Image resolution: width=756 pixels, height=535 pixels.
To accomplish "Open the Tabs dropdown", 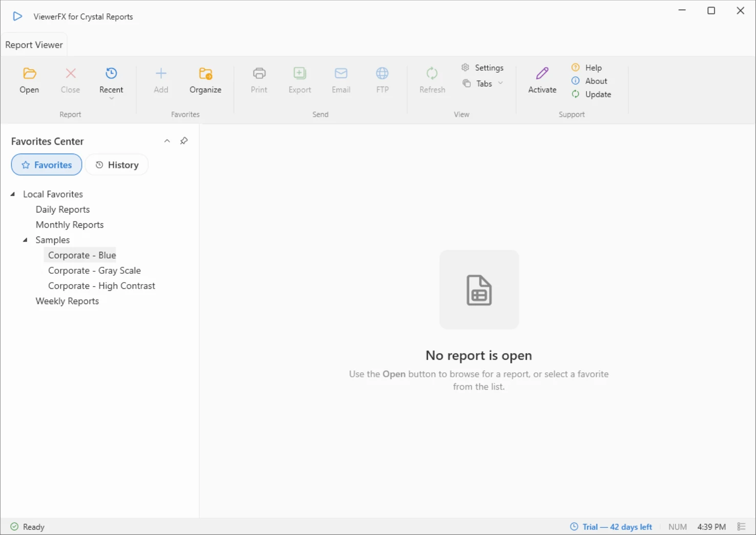I will tap(483, 83).
